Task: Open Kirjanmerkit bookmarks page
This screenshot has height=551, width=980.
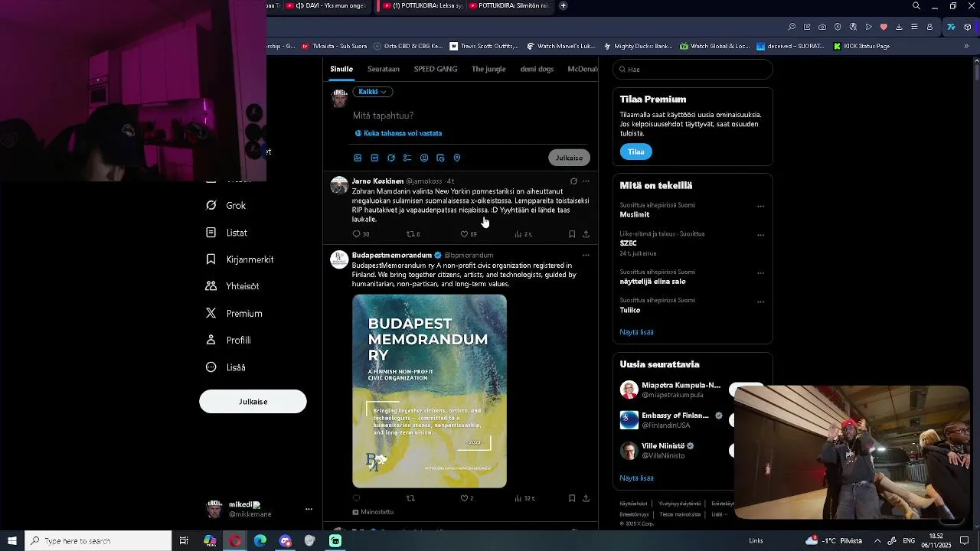Action: coord(240,259)
